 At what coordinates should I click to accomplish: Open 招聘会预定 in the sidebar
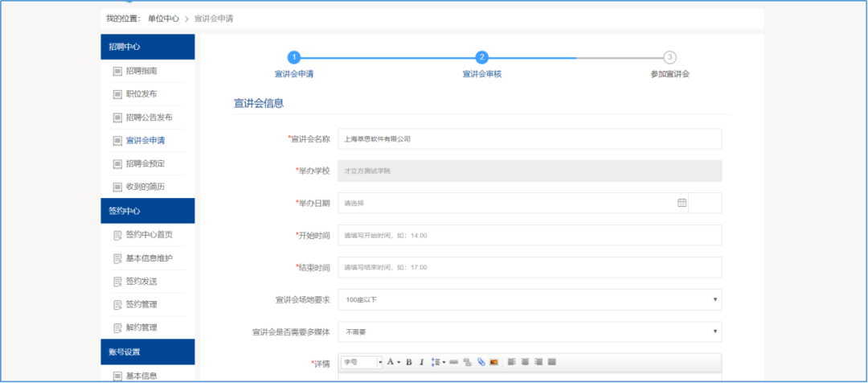pos(145,164)
